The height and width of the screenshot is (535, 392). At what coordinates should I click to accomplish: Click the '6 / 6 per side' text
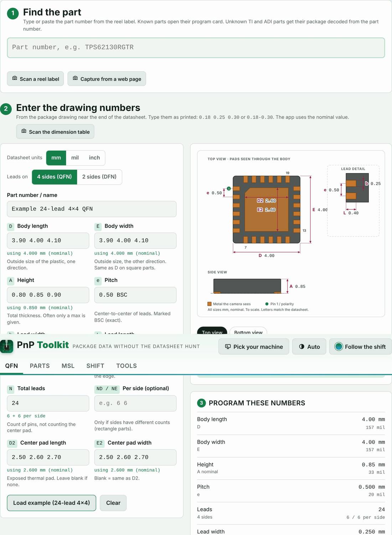pos(366,517)
